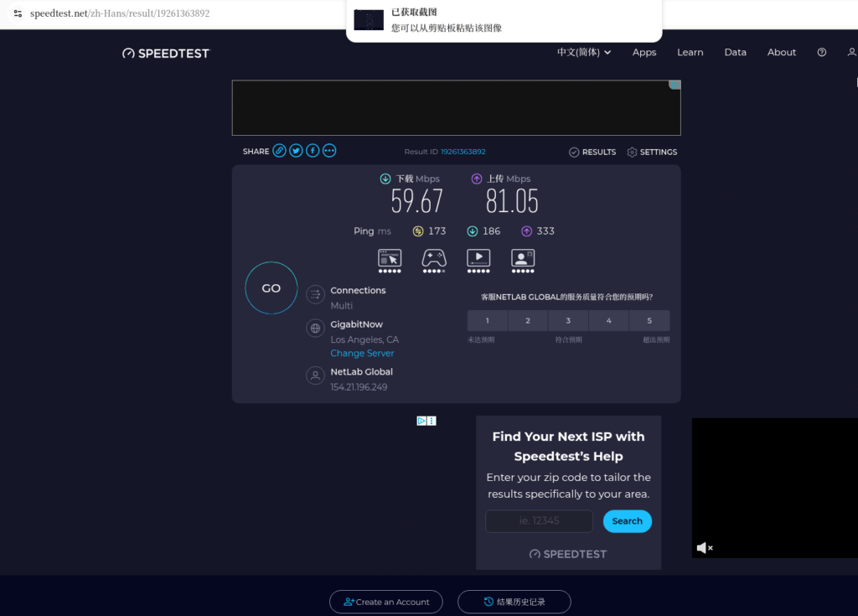Open more share options icon
The height and width of the screenshot is (616, 858).
tap(329, 151)
